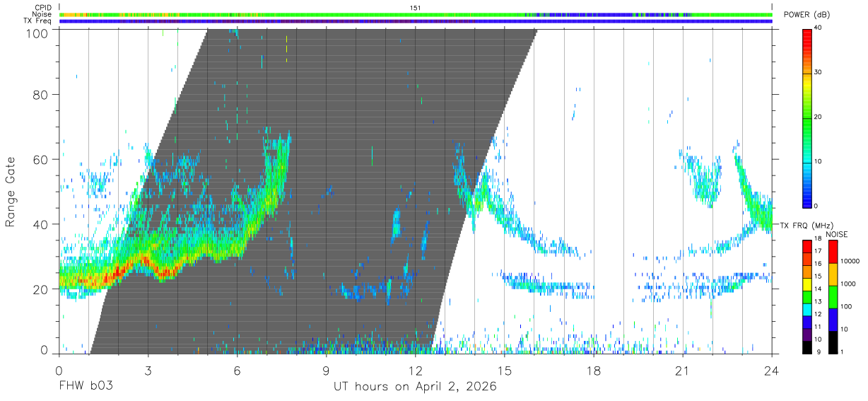Click the UT hours axis tick '3'
Viewport: 868px width, 401px height.
tap(148, 370)
